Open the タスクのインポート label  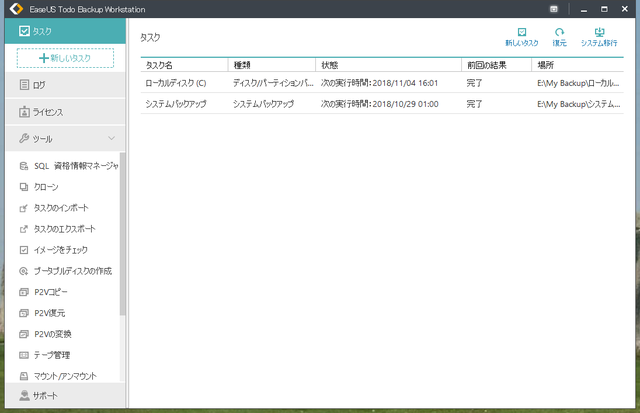61,208
